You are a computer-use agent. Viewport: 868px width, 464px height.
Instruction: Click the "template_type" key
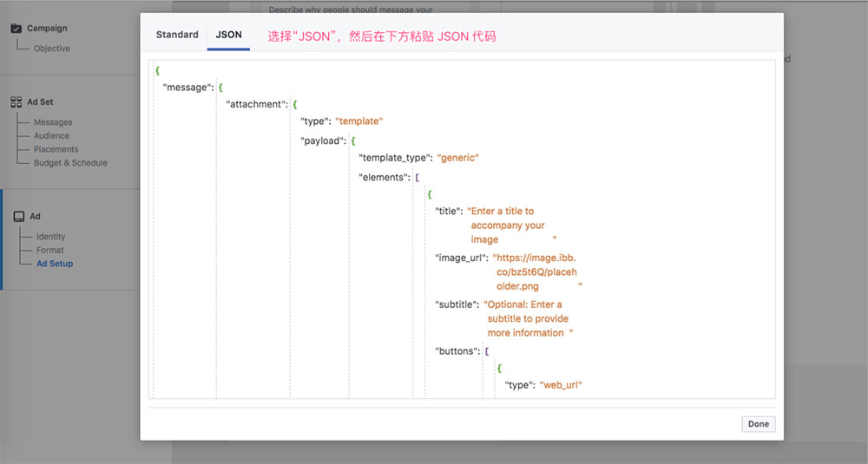coord(395,158)
